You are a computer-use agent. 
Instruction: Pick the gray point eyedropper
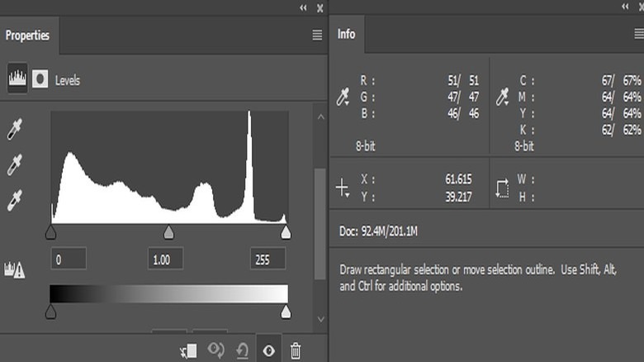pyautogui.click(x=14, y=165)
